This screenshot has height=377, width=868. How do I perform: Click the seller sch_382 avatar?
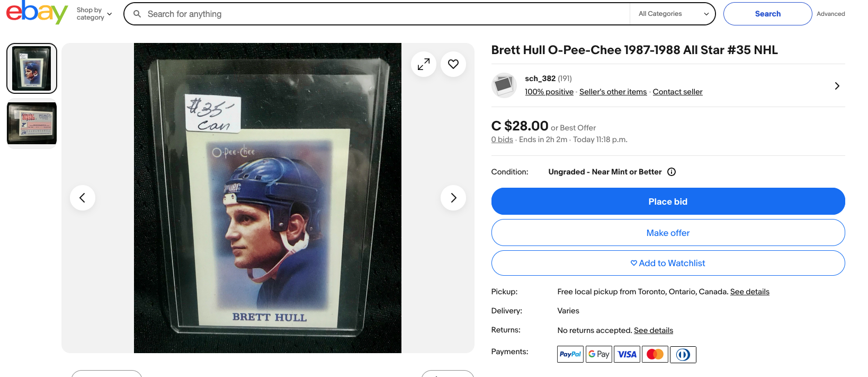[x=504, y=85]
